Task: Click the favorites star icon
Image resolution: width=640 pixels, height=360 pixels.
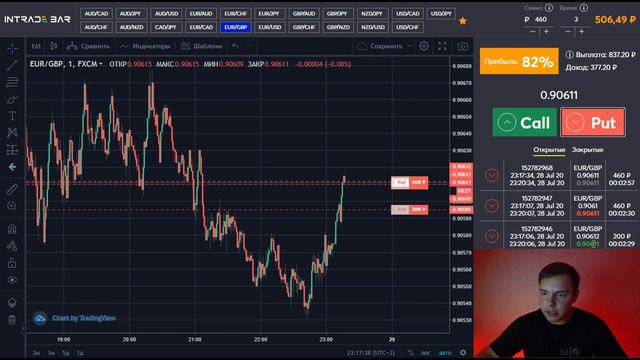Action: [462, 20]
